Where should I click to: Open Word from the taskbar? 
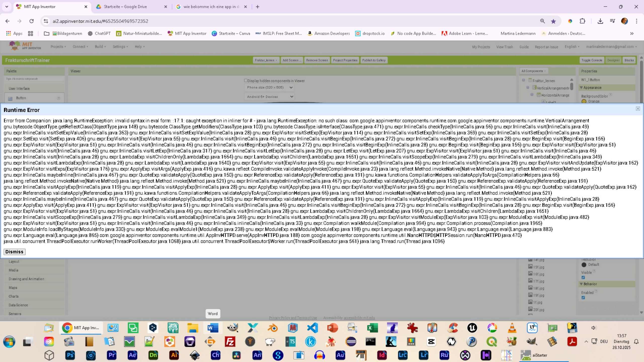213,328
